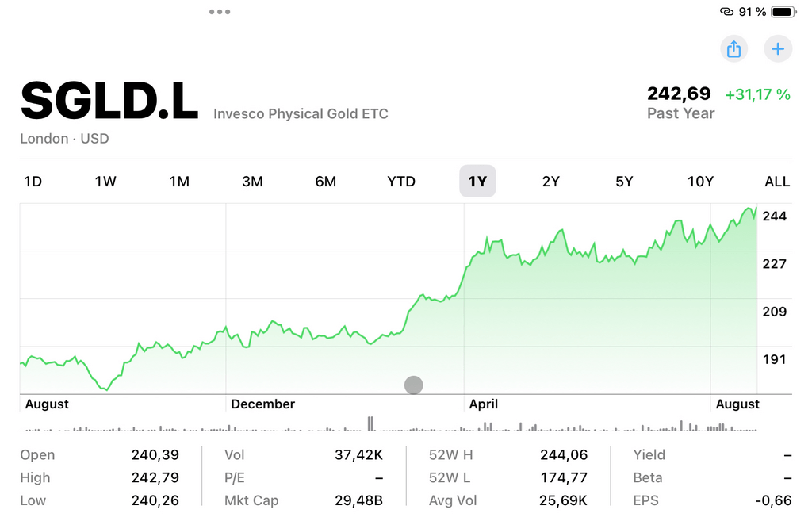Show the 5Y price chart

(624, 182)
